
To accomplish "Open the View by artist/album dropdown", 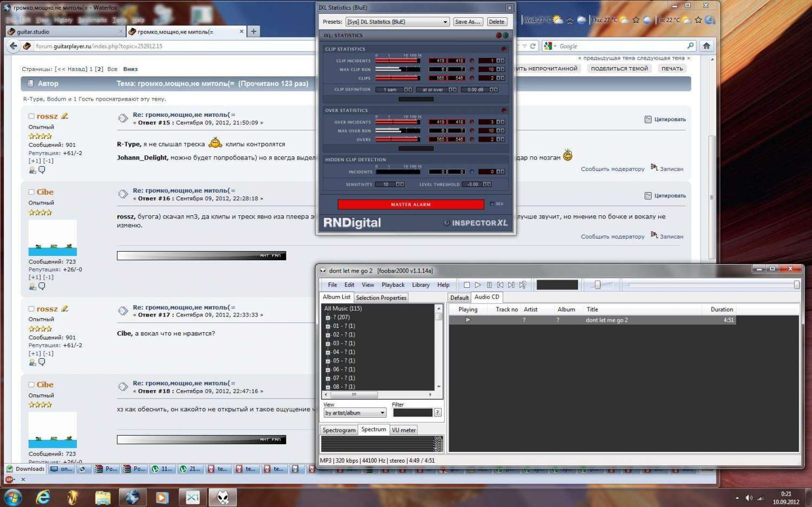I will point(355,413).
